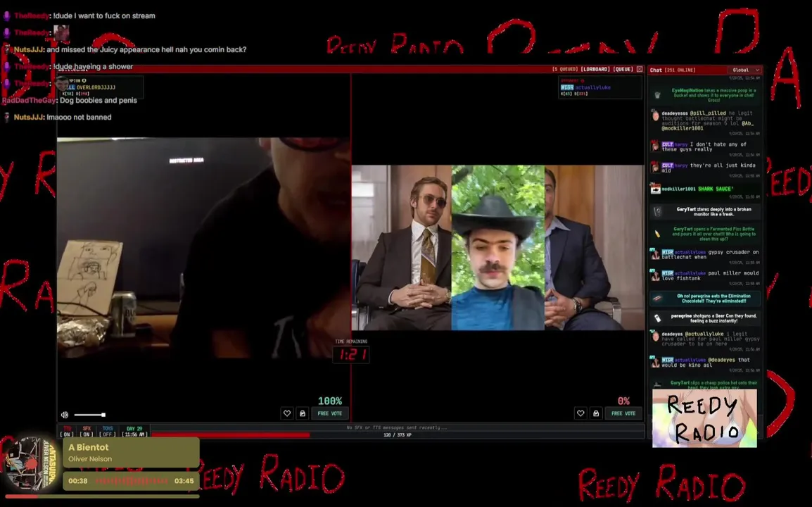Toggle SFX on/off in the bottom bar
This screenshot has height=507, width=812.
pos(87,432)
